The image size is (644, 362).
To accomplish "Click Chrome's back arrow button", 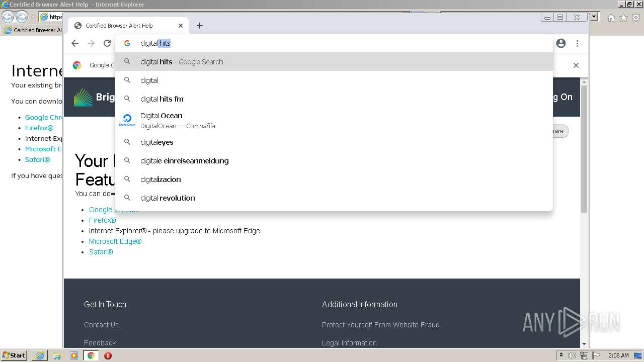I will [75, 43].
